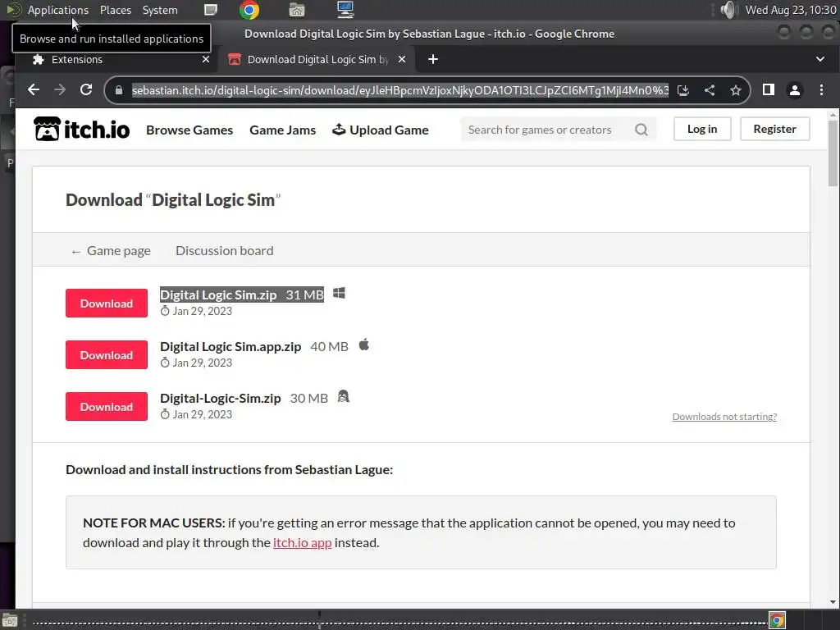The height and width of the screenshot is (630, 840).
Task: Open a new Chrome tab
Action: tap(433, 59)
